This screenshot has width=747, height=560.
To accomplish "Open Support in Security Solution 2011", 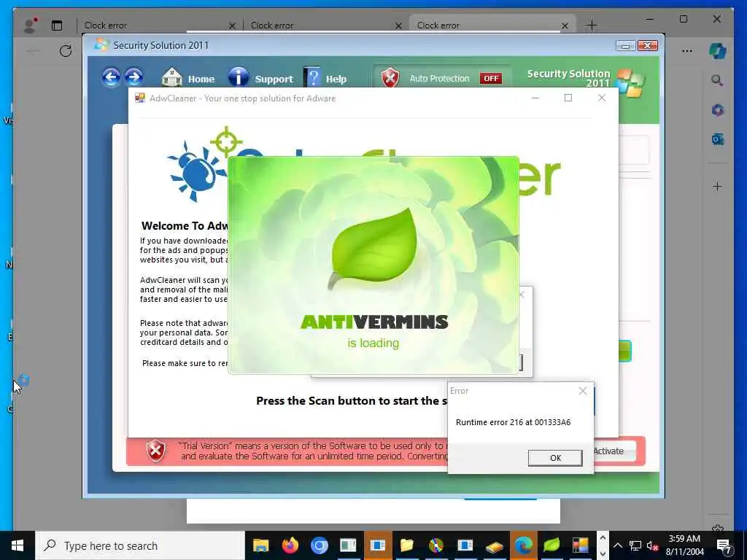I will (260, 78).
